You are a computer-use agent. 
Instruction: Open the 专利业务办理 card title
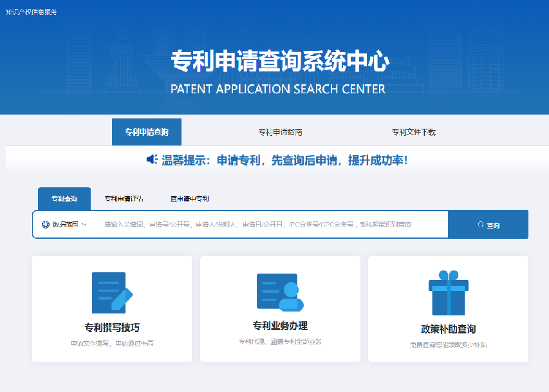[280, 326]
